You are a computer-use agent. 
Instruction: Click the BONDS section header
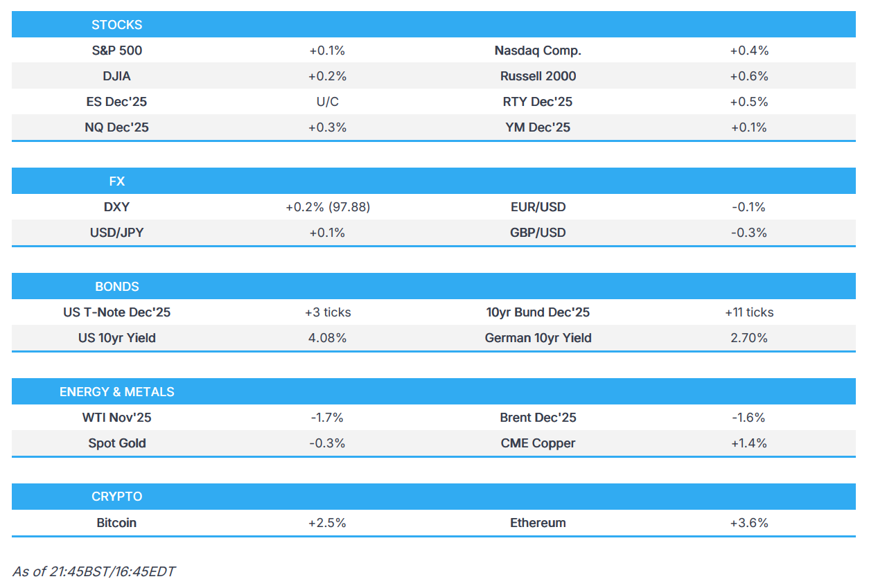116,287
